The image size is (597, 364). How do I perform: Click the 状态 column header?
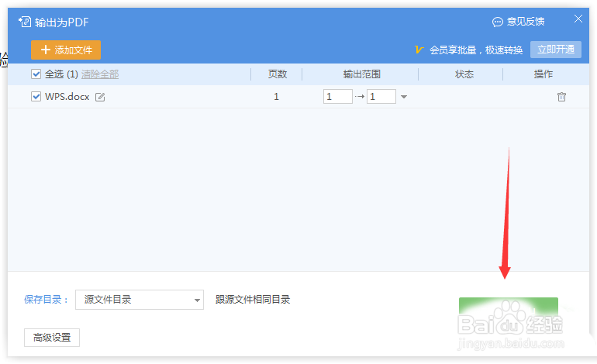coord(464,74)
